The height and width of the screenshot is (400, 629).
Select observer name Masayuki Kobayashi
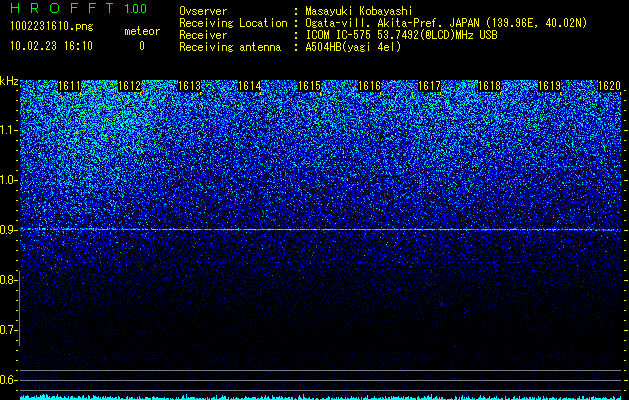(x=359, y=11)
